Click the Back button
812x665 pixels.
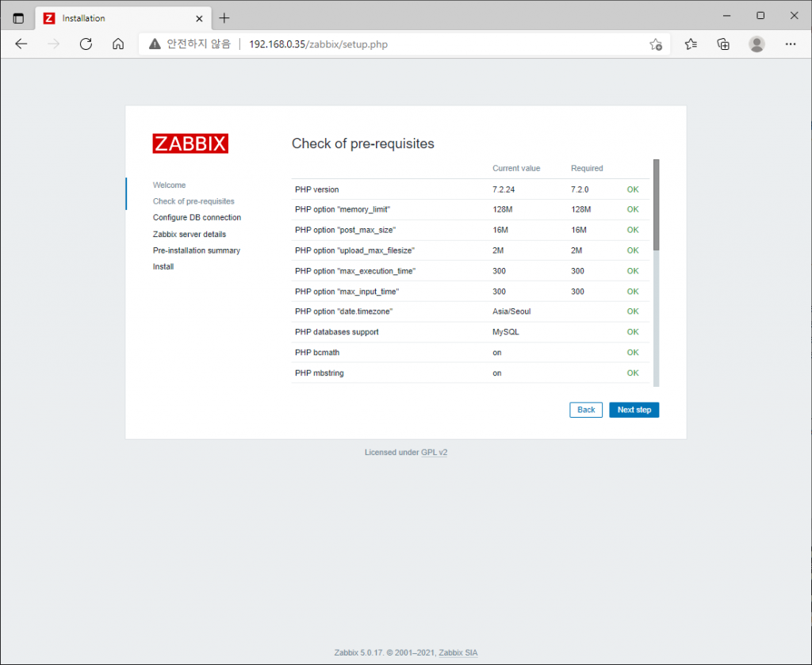click(x=585, y=410)
